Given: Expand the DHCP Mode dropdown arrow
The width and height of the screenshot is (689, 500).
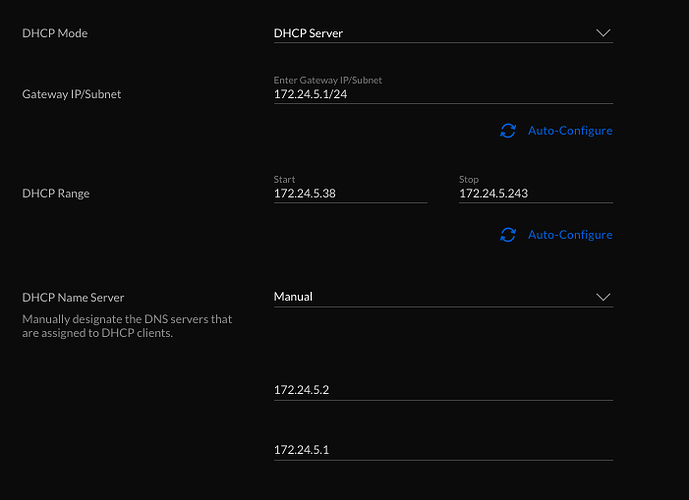Looking at the screenshot, I should point(602,33).
